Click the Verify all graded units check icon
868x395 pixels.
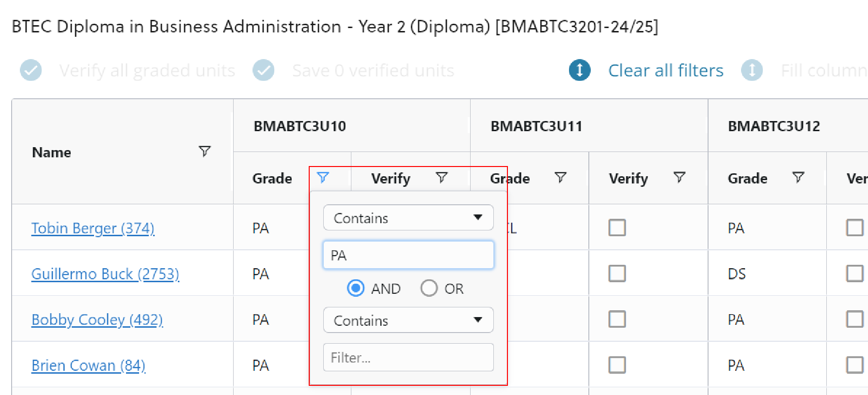[x=31, y=70]
